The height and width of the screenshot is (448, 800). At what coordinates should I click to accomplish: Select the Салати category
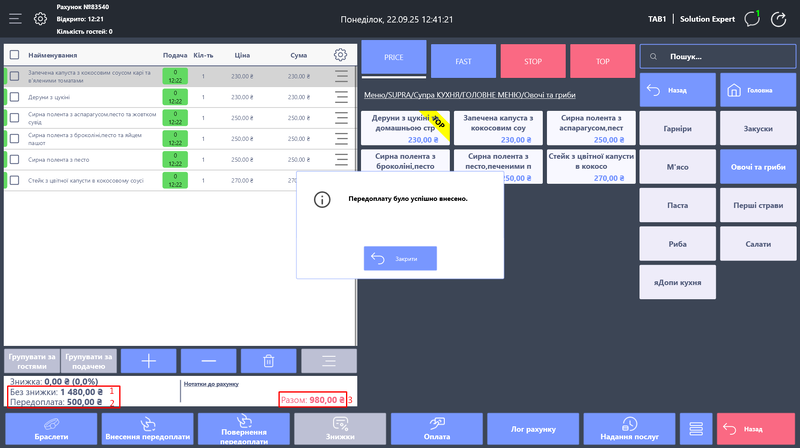(x=757, y=244)
